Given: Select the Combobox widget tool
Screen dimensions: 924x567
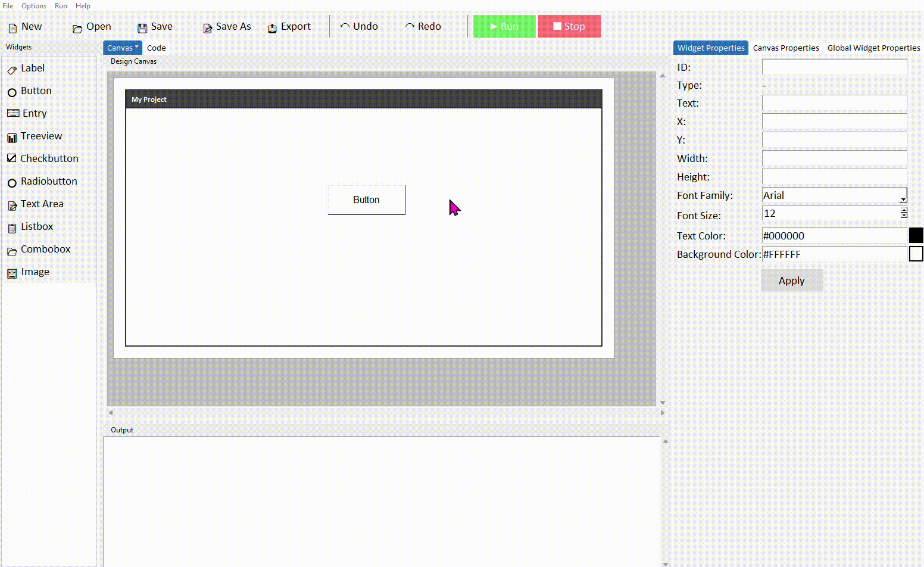Looking at the screenshot, I should click(x=44, y=249).
